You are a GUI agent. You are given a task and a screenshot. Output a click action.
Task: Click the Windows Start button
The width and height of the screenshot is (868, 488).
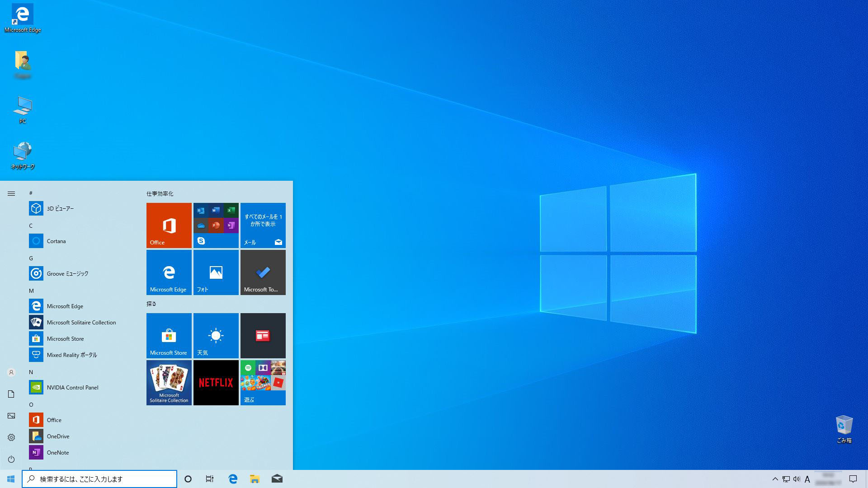pos(11,479)
